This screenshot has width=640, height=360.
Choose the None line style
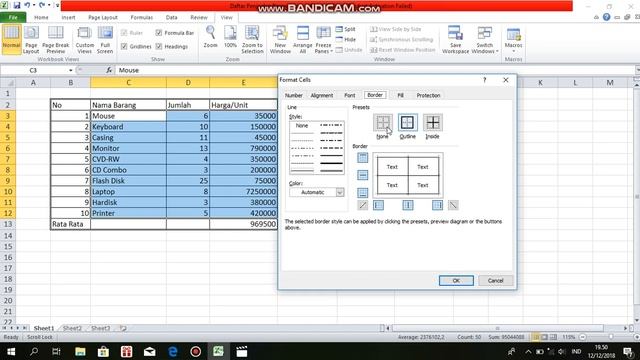click(302, 126)
